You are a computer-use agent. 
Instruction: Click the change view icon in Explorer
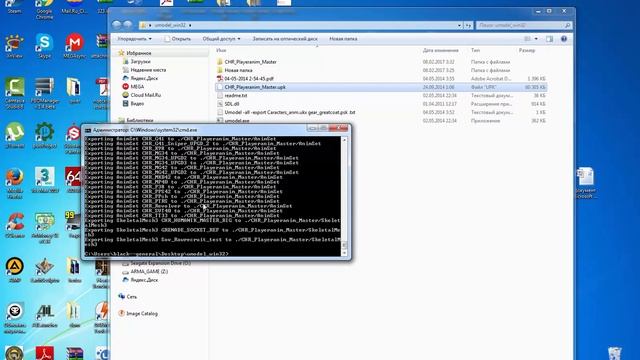(x=527, y=39)
